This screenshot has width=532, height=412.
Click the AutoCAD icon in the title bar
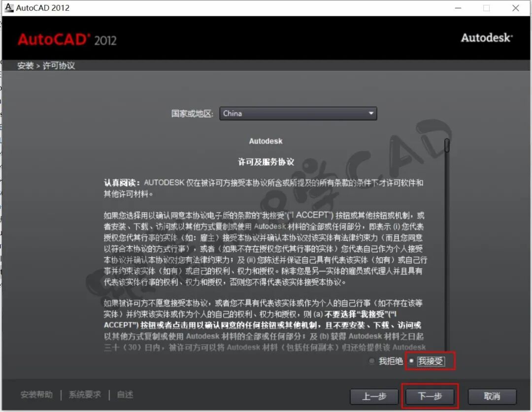pyautogui.click(x=9, y=7)
